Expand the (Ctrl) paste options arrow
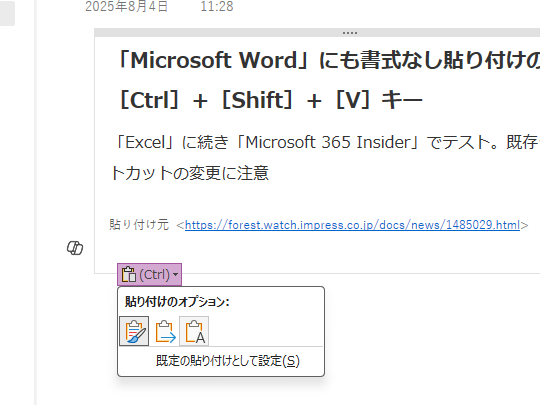The image size is (540, 405). point(176,274)
